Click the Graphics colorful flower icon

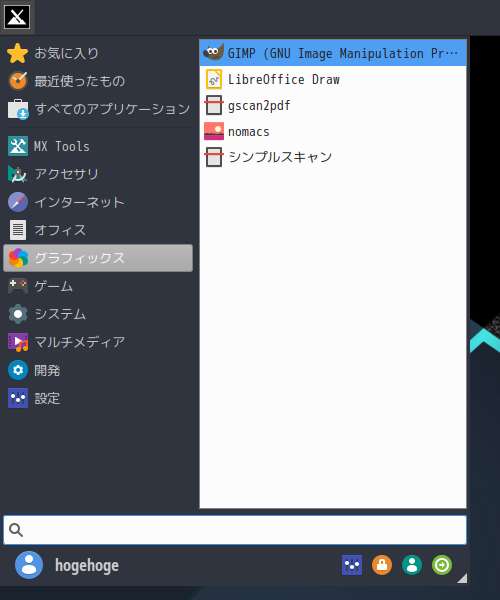[x=18, y=258]
